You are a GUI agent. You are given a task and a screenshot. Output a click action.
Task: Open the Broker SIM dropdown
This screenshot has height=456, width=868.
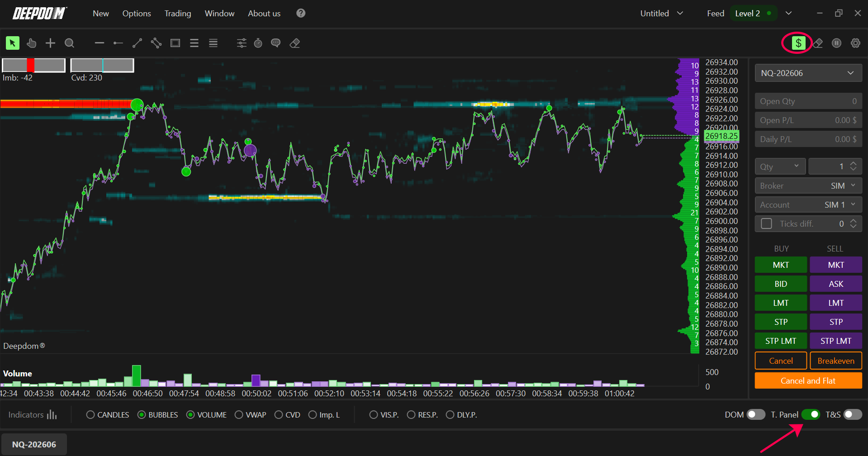pyautogui.click(x=808, y=185)
